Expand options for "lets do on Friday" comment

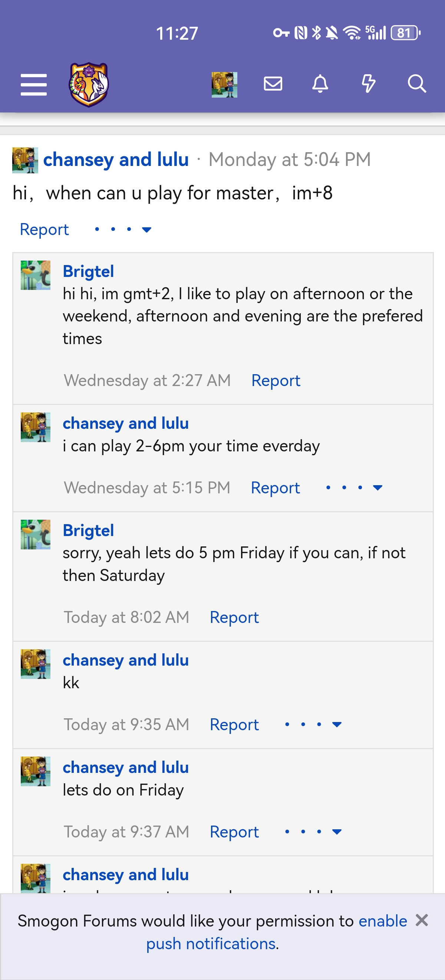coord(313,832)
